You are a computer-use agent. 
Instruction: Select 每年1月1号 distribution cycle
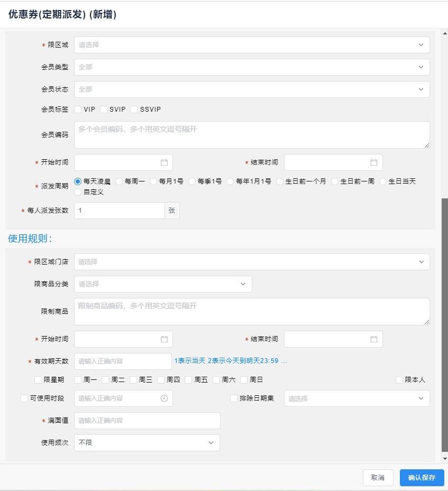230,181
